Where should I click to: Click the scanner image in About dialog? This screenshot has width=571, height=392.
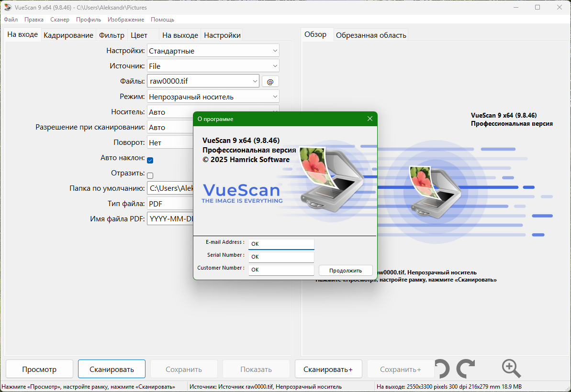[330, 179]
